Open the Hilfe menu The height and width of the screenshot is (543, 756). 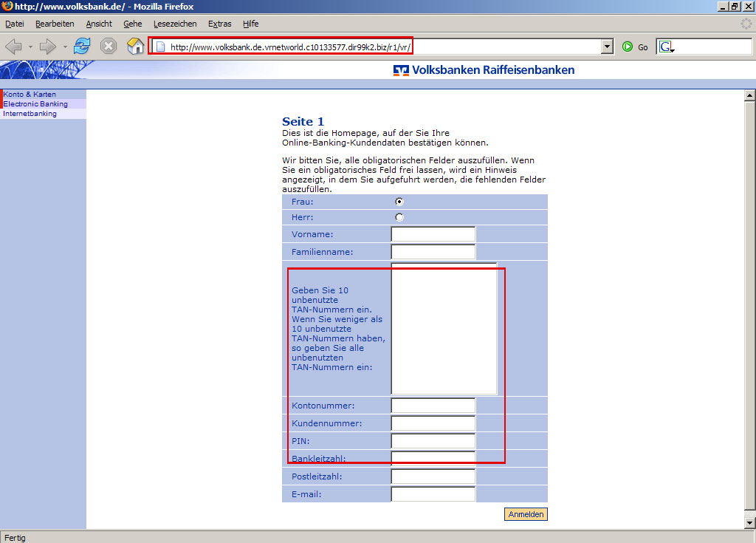[x=251, y=24]
